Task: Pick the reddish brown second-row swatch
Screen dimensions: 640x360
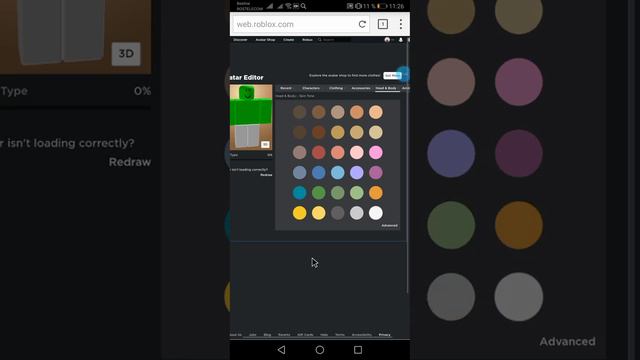Action: pos(318,132)
